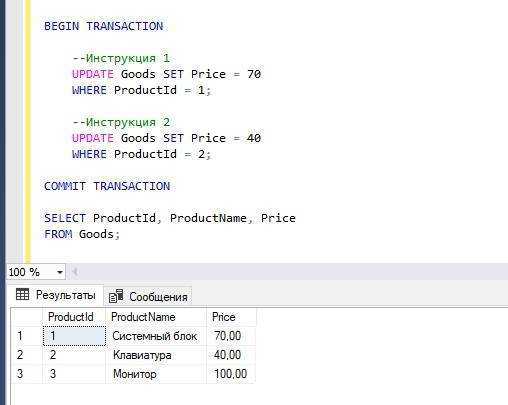
Task: Switch to the Результаты tab
Action: (56, 295)
